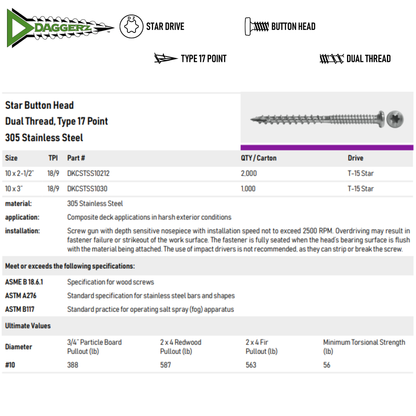Select part number DKCSTSS1030
Viewport: 416px width, 416px height.
pyautogui.click(x=87, y=189)
